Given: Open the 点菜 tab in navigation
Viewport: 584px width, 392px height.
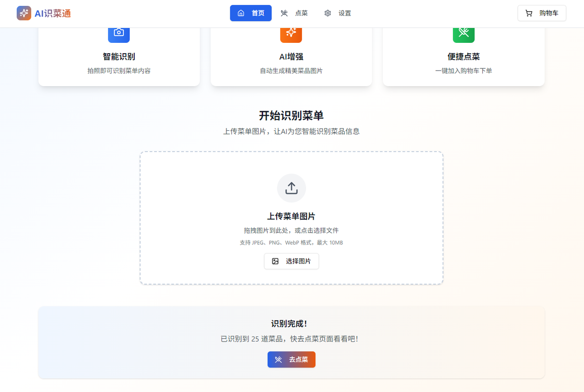Looking at the screenshot, I should 294,13.
